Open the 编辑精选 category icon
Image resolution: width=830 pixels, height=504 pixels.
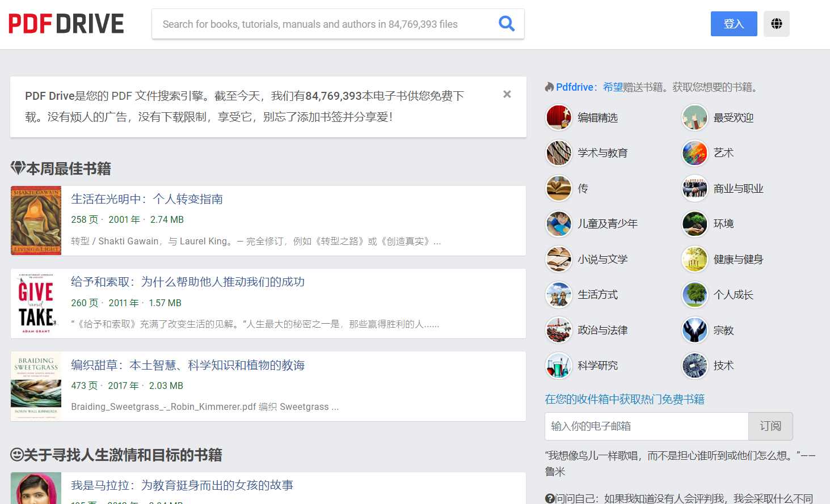[x=559, y=118]
